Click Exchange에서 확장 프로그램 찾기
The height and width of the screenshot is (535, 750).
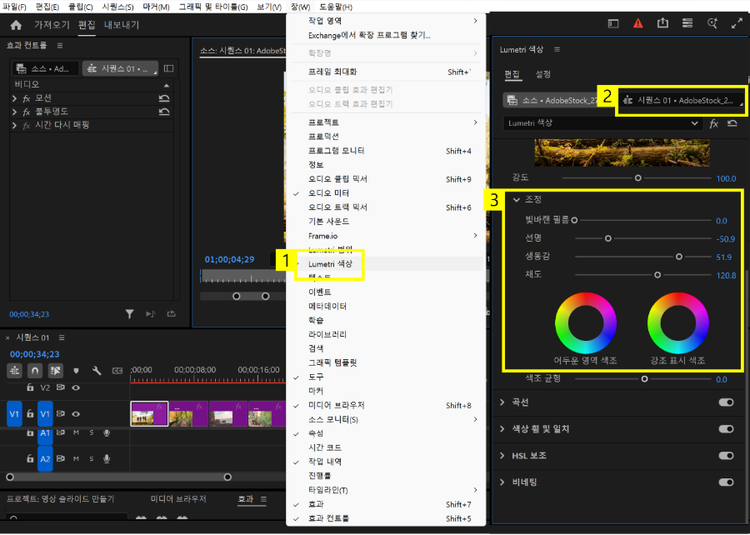coord(386,35)
